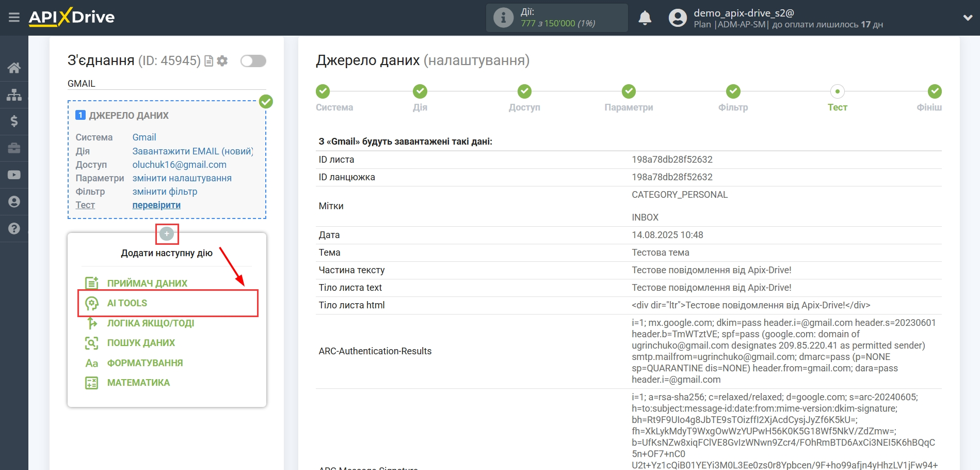The height and width of the screenshot is (470, 980).
Task: Go to Фільтр step
Action: pyautogui.click(x=733, y=91)
